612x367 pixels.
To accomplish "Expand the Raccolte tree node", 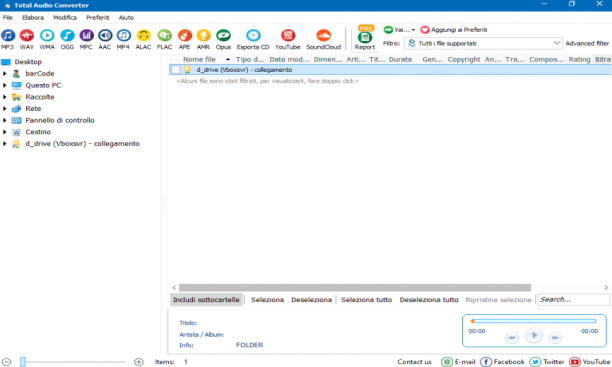I will [x=5, y=97].
